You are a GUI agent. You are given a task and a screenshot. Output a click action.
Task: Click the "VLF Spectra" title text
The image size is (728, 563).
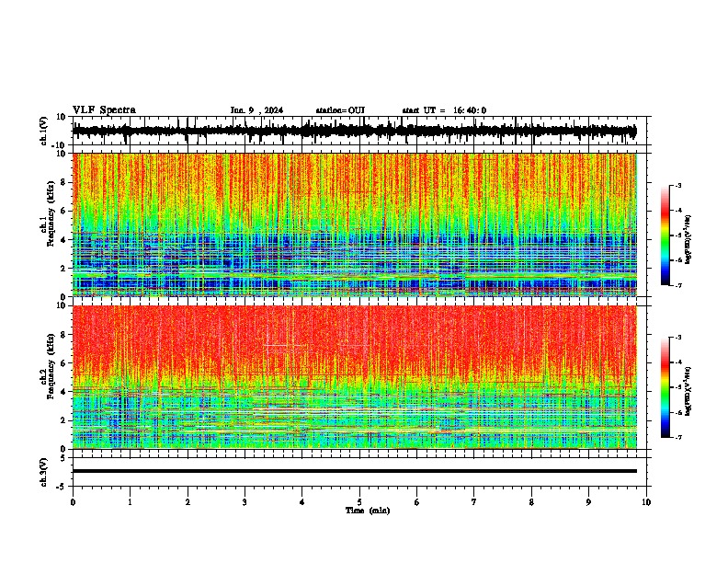(x=104, y=110)
